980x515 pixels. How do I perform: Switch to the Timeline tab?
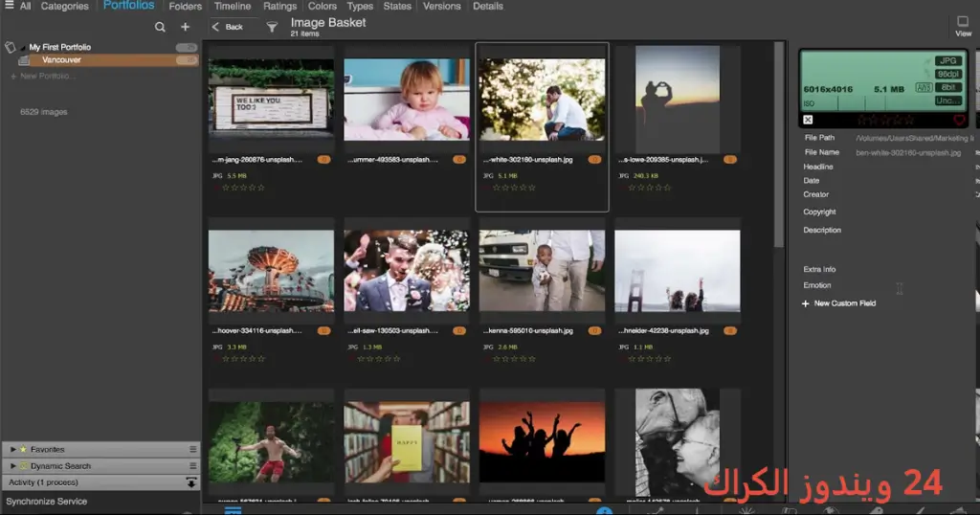tap(232, 7)
